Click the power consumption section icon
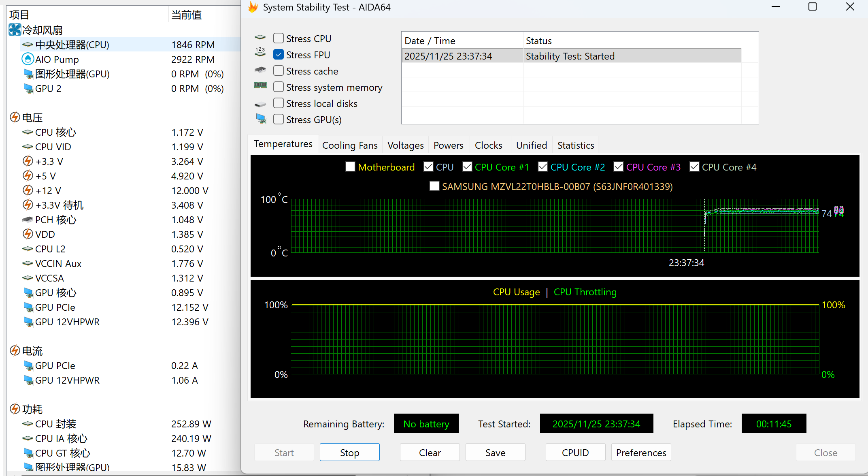 (15, 409)
